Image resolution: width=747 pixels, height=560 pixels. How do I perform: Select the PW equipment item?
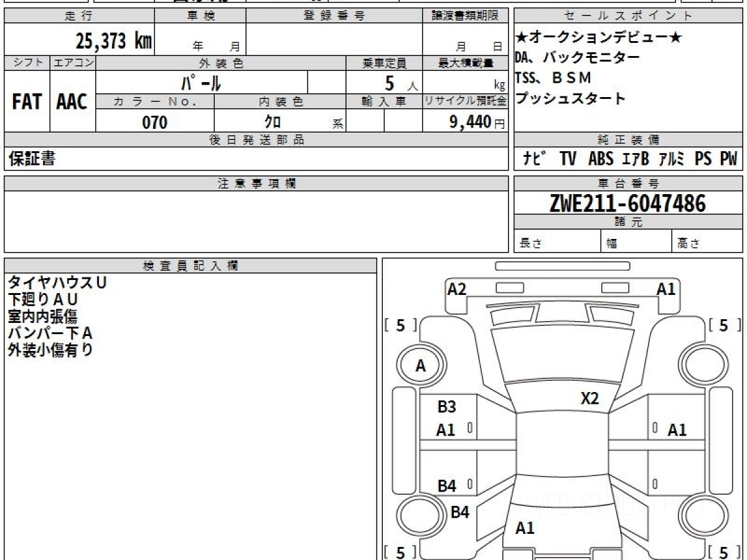click(x=728, y=159)
